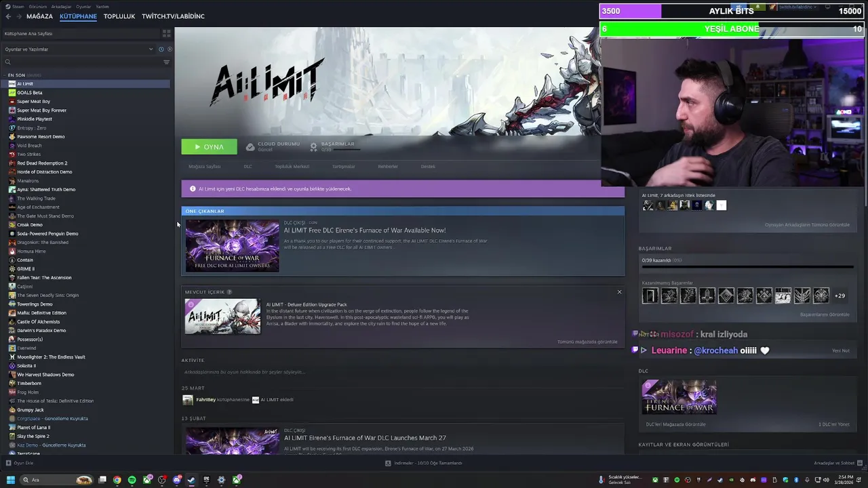This screenshot has height=488, width=868.
Task: Open İndirmeler downloads status bar
Action: click(x=424, y=463)
